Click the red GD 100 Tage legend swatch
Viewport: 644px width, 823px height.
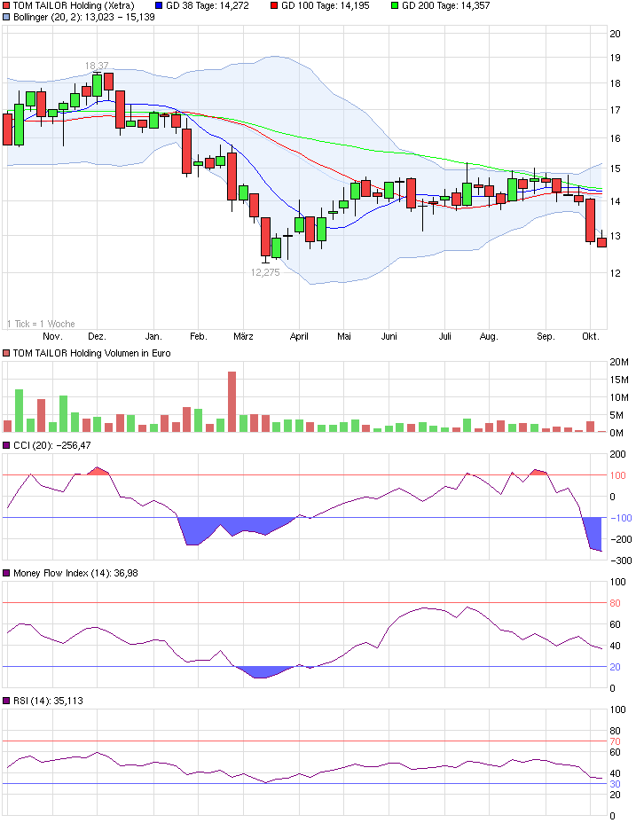[274, 5]
